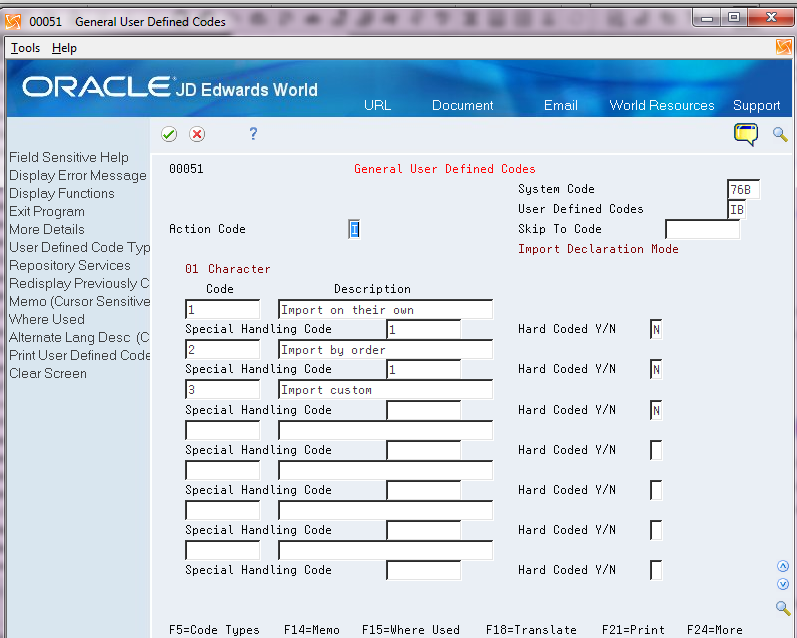Screen dimensions: 797x638
Task: Click F24=More function key
Action: (715, 630)
